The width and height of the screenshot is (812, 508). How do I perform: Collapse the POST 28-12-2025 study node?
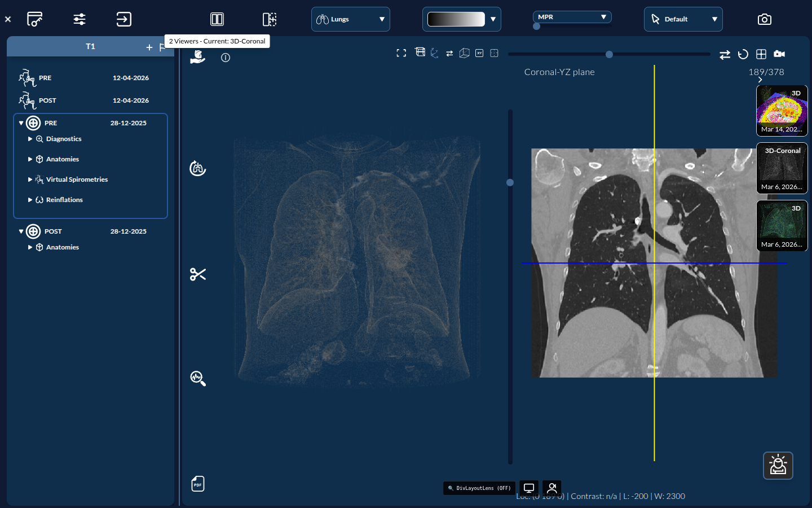click(x=21, y=231)
